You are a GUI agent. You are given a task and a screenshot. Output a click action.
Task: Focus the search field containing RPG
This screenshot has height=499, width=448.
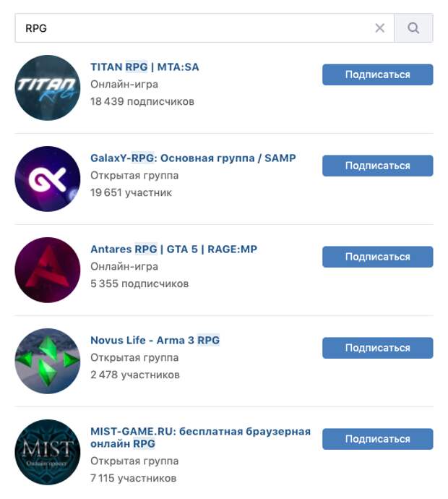coord(204,28)
